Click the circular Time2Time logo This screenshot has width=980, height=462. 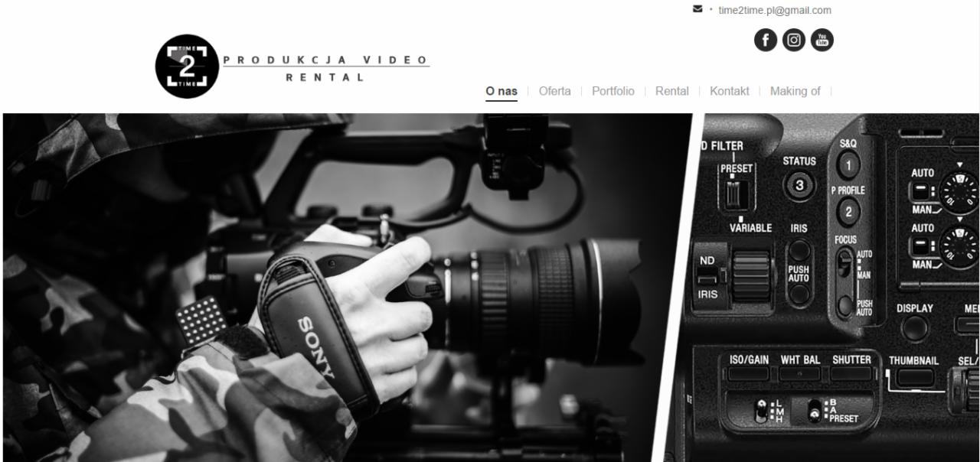point(188,65)
